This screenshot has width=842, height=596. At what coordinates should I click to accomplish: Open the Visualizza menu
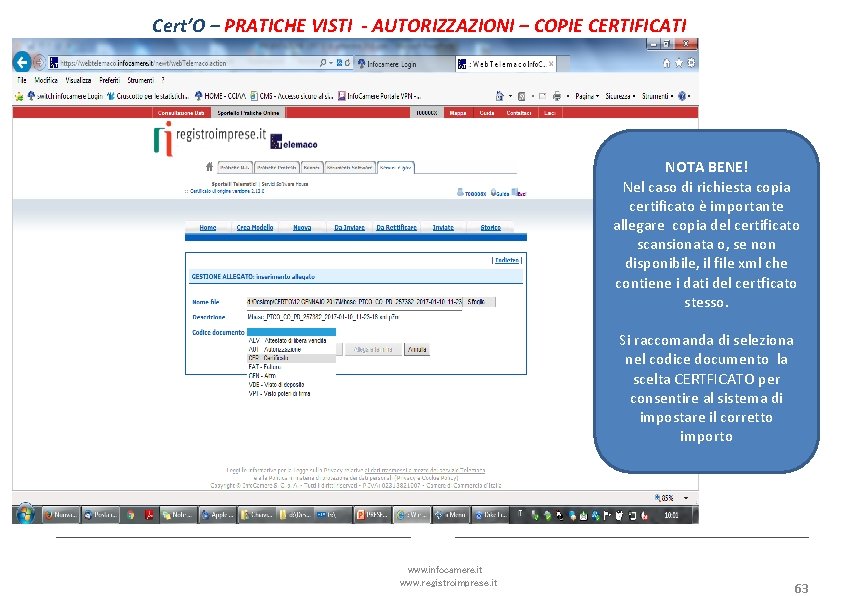(78, 80)
